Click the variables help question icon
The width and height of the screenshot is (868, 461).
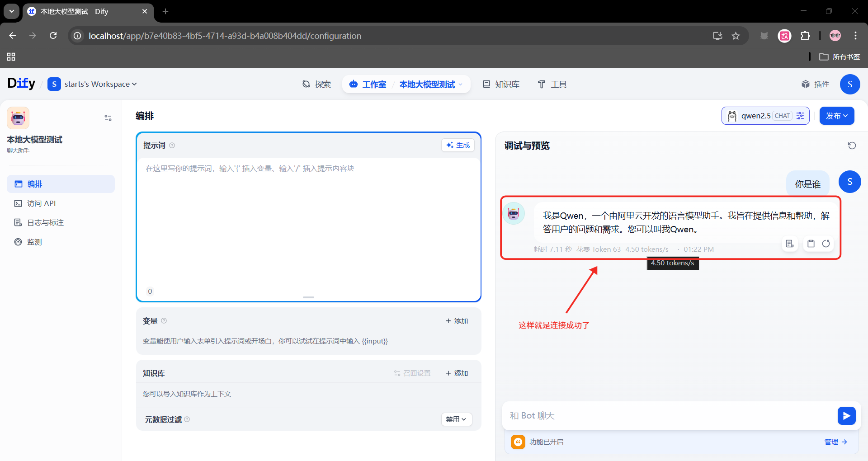click(x=164, y=321)
